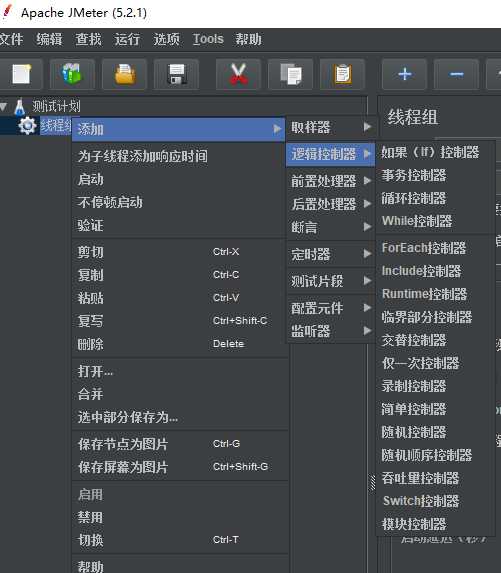Open the Templates toolbar icon
This screenshot has height=573, width=501.
[x=72, y=74]
